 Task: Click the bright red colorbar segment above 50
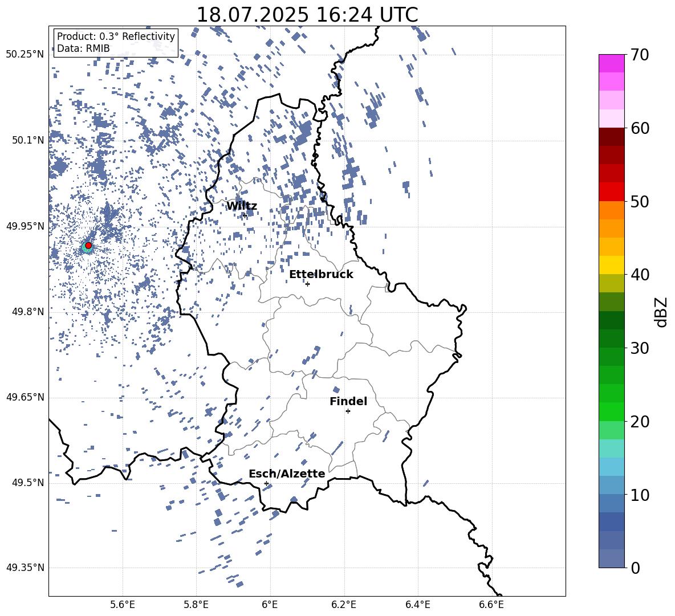pos(612,192)
